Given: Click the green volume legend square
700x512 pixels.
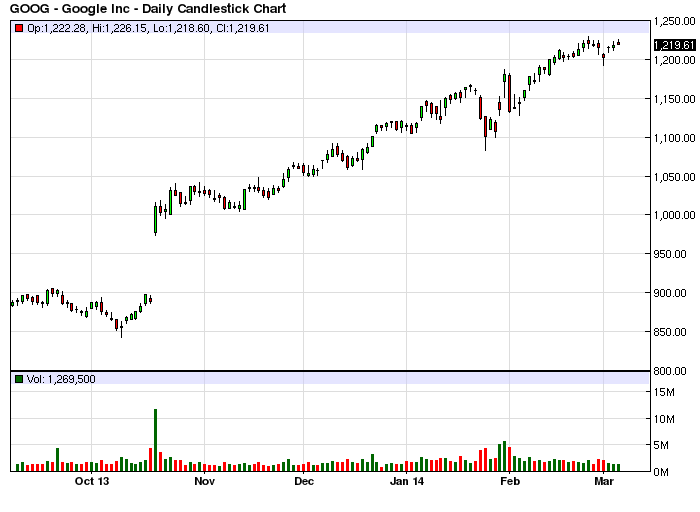Looking at the screenshot, I should (x=19, y=379).
